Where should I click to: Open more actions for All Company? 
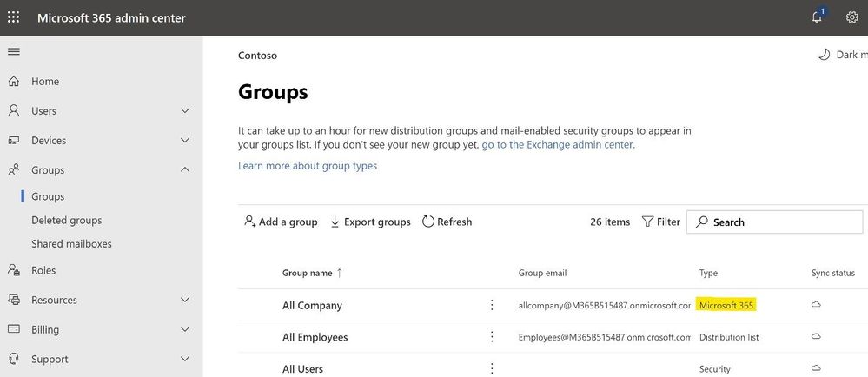[492, 305]
